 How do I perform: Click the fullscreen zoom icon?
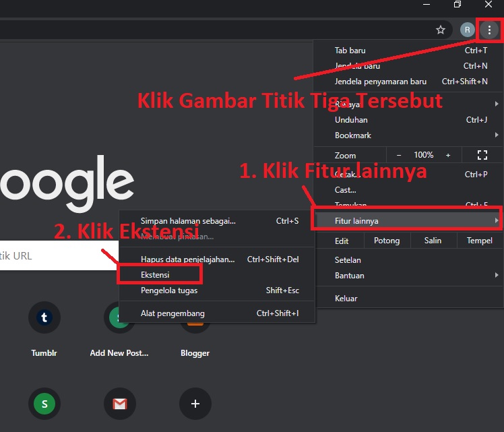pyautogui.click(x=482, y=155)
